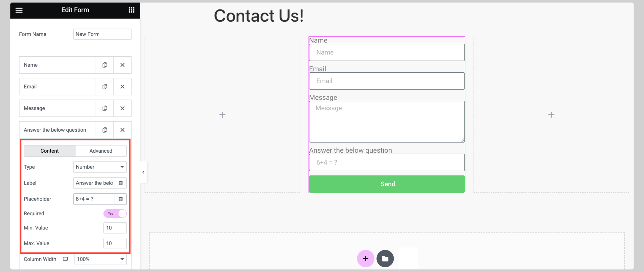
Task: Open the Column Width dropdown showing 100%
Action: point(100,259)
